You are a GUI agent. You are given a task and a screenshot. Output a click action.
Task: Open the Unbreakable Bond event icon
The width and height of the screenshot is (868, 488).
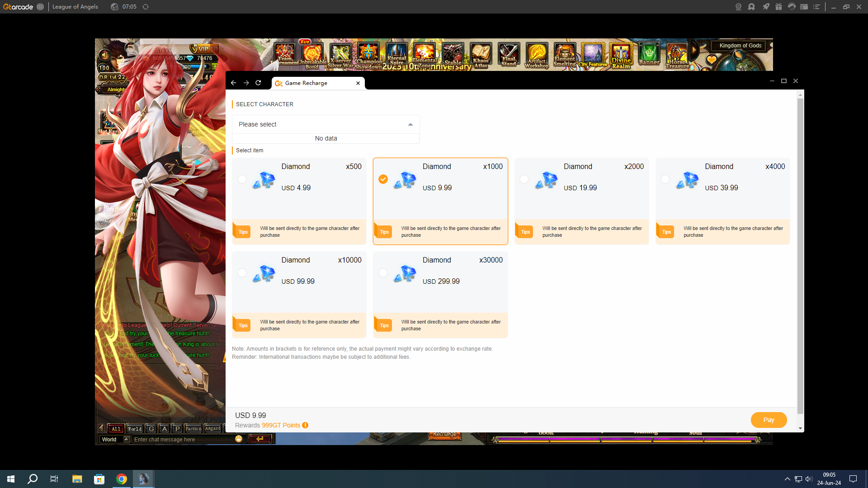point(312,55)
